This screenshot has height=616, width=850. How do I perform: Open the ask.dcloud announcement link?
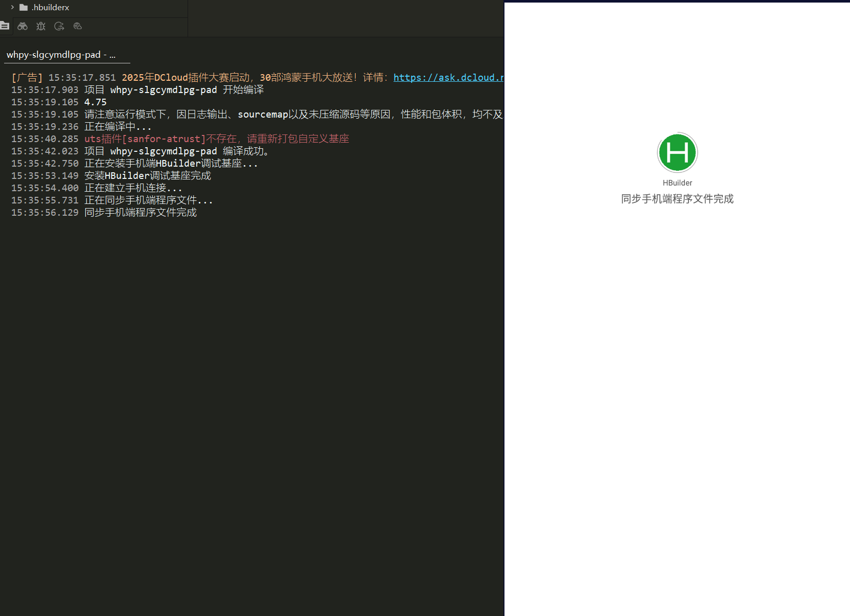coord(448,77)
